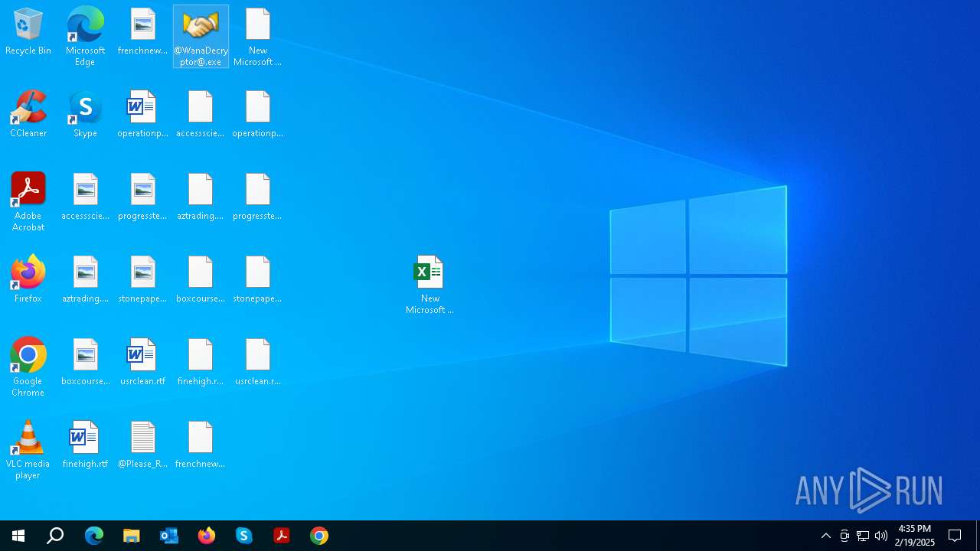
Task: Select the blank progresste... file icon
Action: [x=258, y=198]
